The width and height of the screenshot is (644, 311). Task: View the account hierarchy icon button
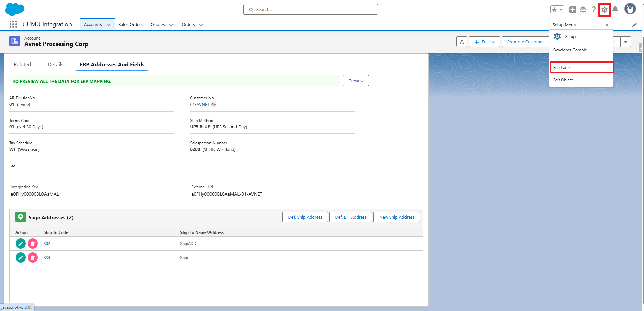coord(462,42)
